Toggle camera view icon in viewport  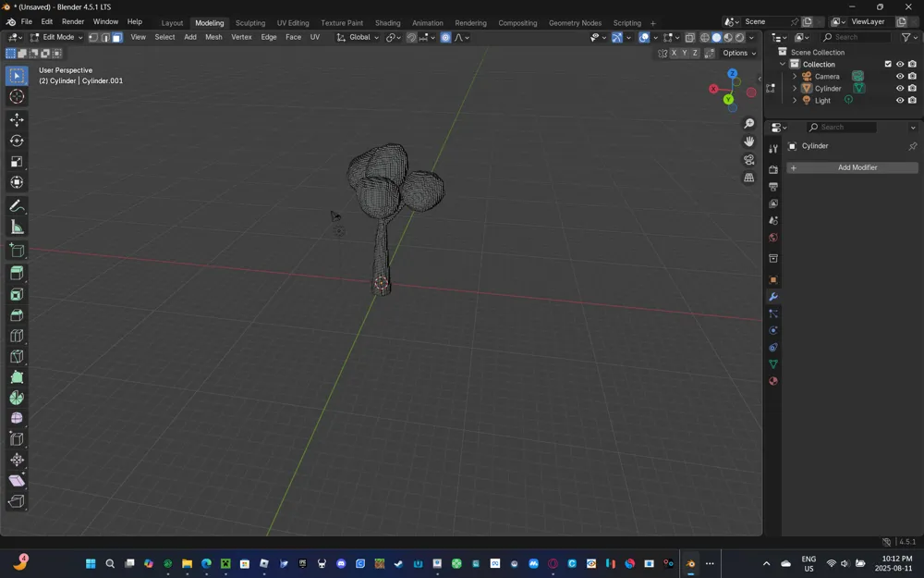point(749,160)
